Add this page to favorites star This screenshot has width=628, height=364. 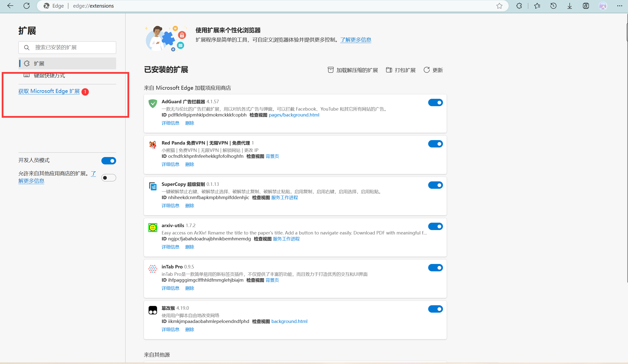coord(499,6)
